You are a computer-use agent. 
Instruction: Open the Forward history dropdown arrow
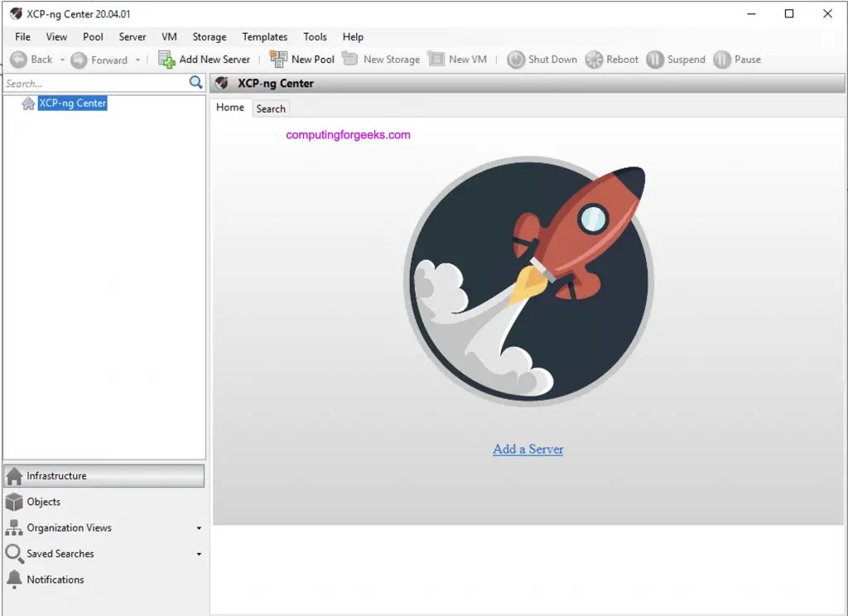point(138,60)
